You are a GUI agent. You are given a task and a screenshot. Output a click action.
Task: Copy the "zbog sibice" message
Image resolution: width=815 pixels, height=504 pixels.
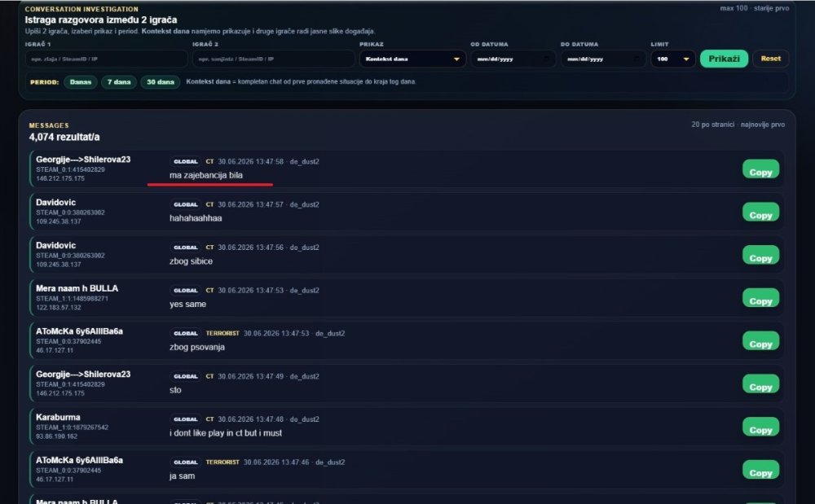tap(760, 256)
